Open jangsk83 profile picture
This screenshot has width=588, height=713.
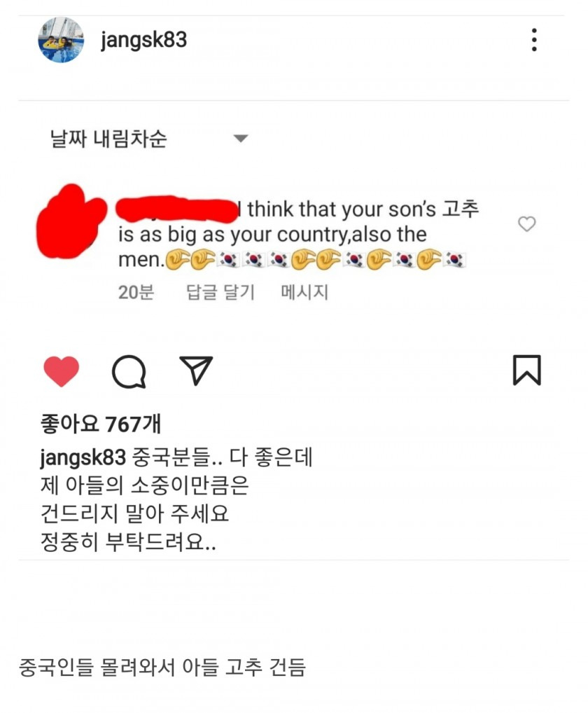tap(61, 40)
